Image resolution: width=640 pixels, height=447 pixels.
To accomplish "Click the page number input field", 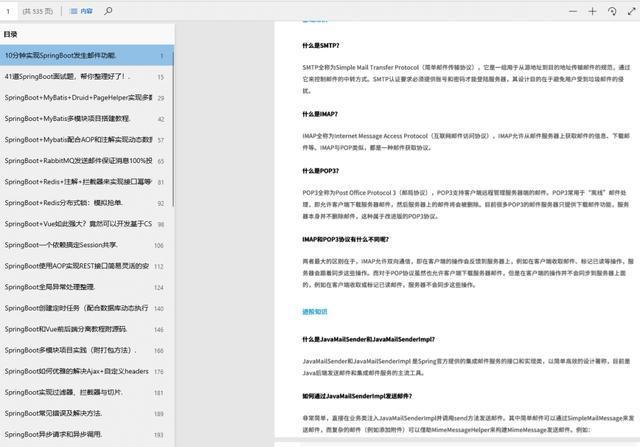I will pyautogui.click(x=9, y=11).
